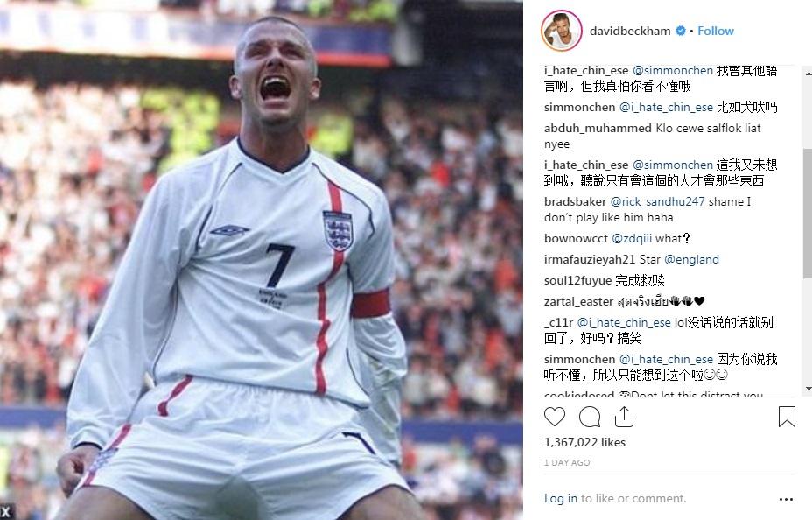View the 1,367,022 likes list
This screenshot has width=812, height=520.
pos(584,442)
